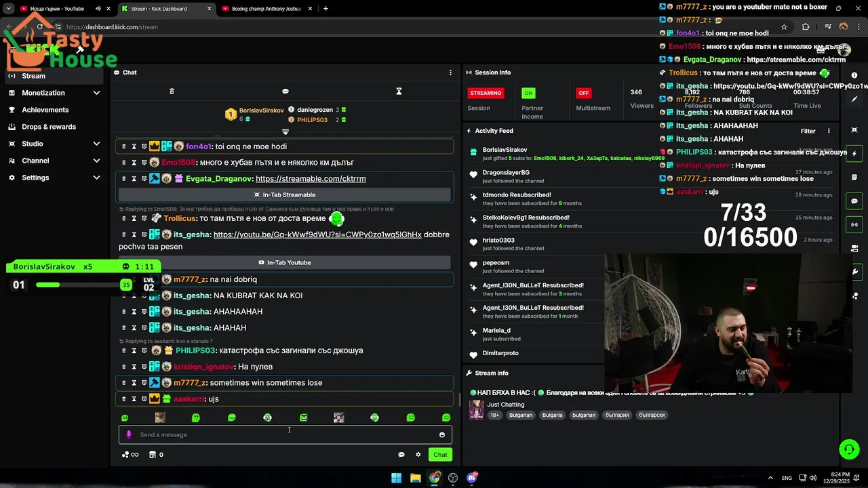Click the Send a message input field
Viewport: 868px width, 488px height.
(x=285, y=435)
